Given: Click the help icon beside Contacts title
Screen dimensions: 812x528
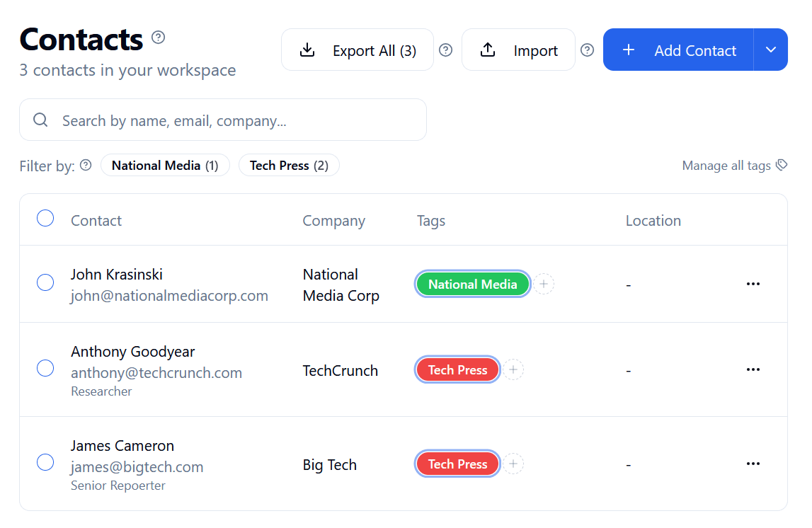Looking at the screenshot, I should (158, 38).
